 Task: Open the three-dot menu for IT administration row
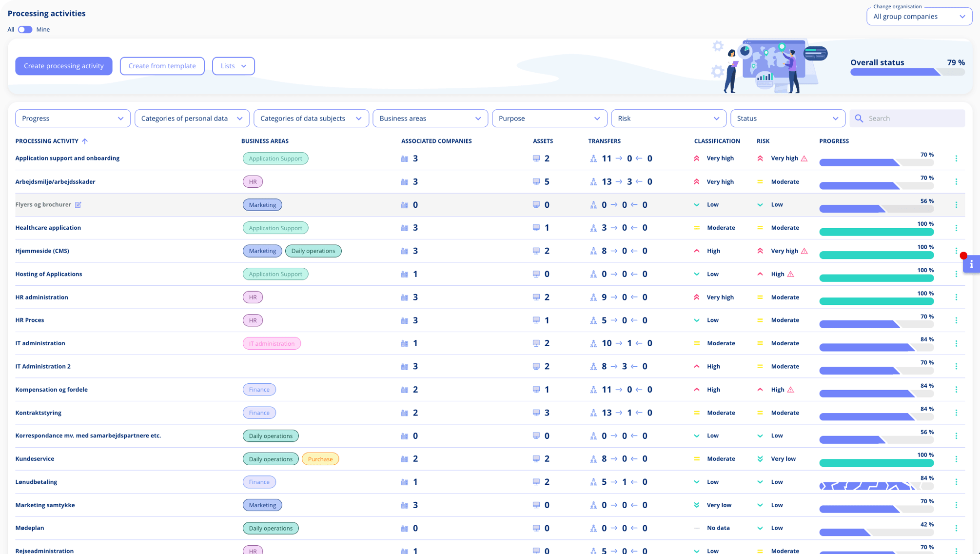(956, 343)
